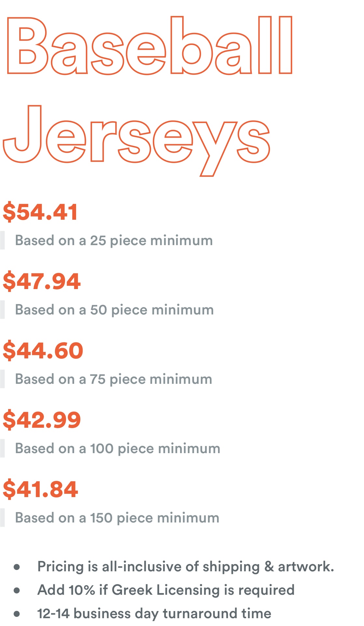
Task: Click the gray bar beside 150 piece minimum
Action: tap(2, 518)
